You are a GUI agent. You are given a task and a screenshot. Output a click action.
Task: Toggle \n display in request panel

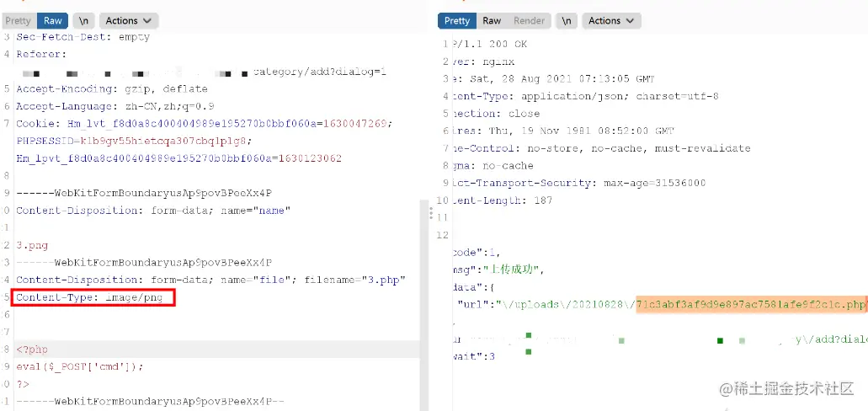(x=83, y=21)
